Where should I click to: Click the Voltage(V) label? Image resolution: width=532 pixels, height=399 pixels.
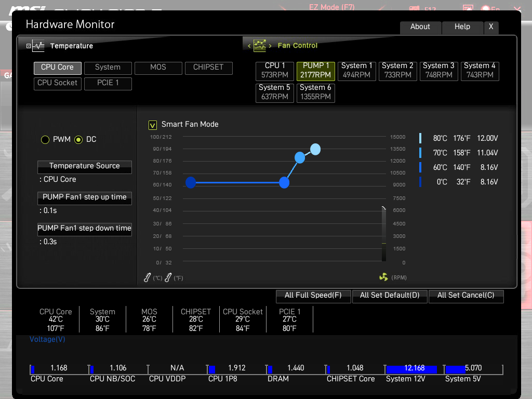pyautogui.click(x=47, y=339)
